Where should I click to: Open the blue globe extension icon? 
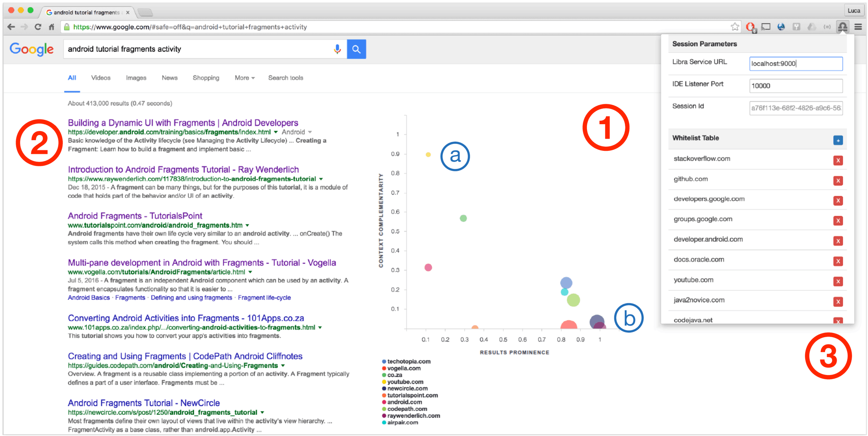click(x=781, y=27)
